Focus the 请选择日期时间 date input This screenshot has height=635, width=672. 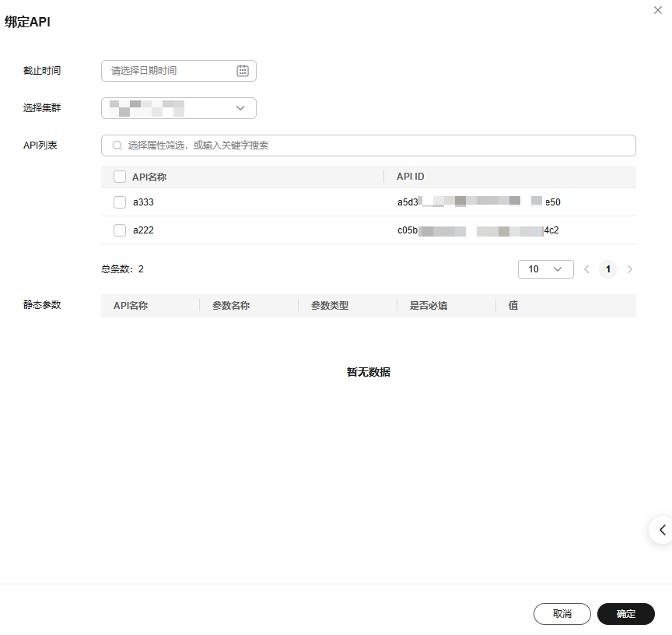pyautogui.click(x=179, y=71)
